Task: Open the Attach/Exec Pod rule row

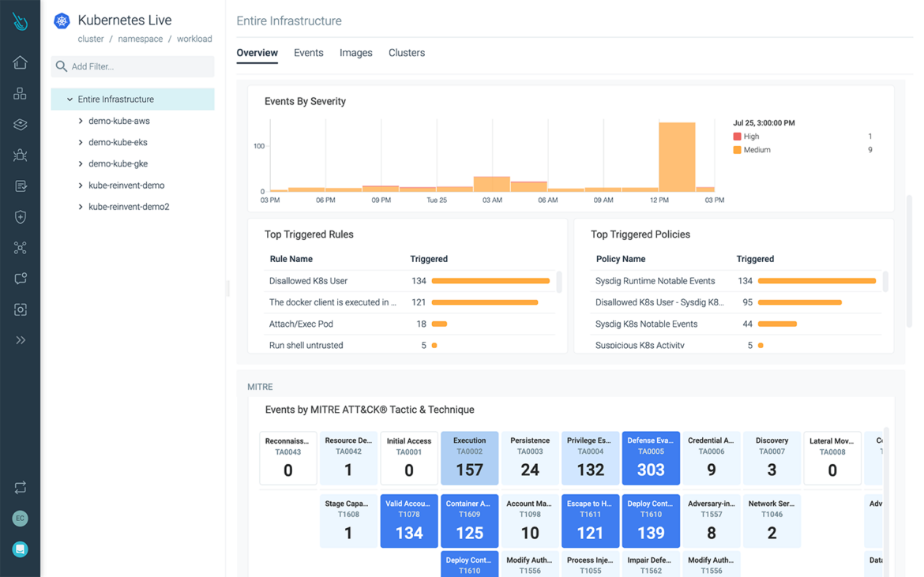Action: [x=410, y=324]
